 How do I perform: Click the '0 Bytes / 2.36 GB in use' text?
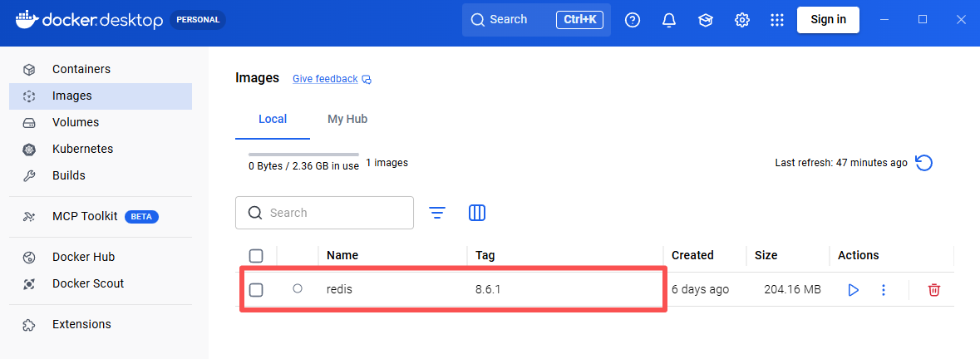point(303,166)
